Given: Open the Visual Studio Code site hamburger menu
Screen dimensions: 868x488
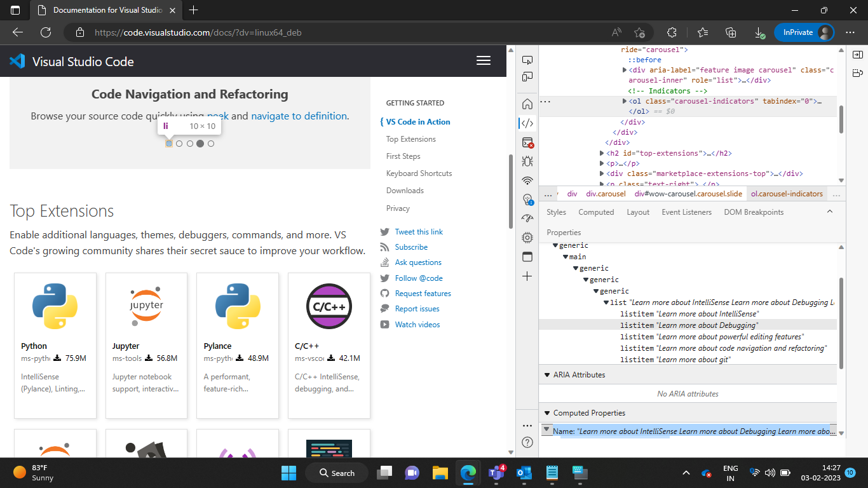Looking at the screenshot, I should point(484,60).
